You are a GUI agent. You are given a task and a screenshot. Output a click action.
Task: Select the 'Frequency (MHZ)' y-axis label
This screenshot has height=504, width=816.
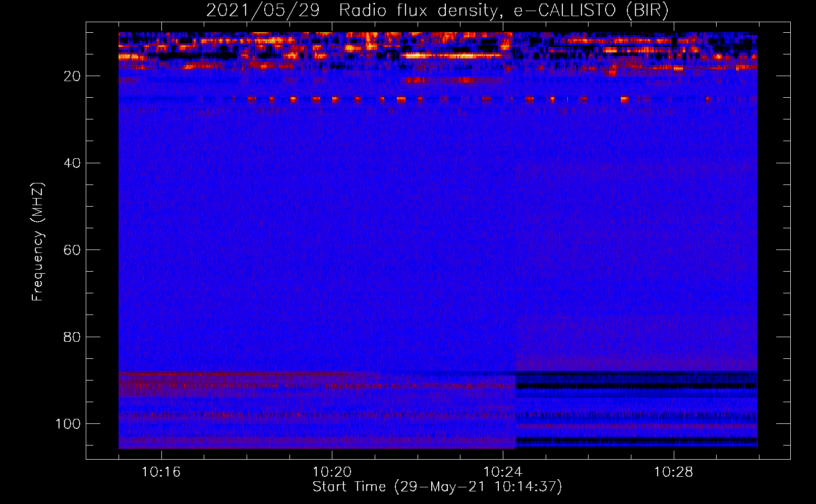(38, 241)
